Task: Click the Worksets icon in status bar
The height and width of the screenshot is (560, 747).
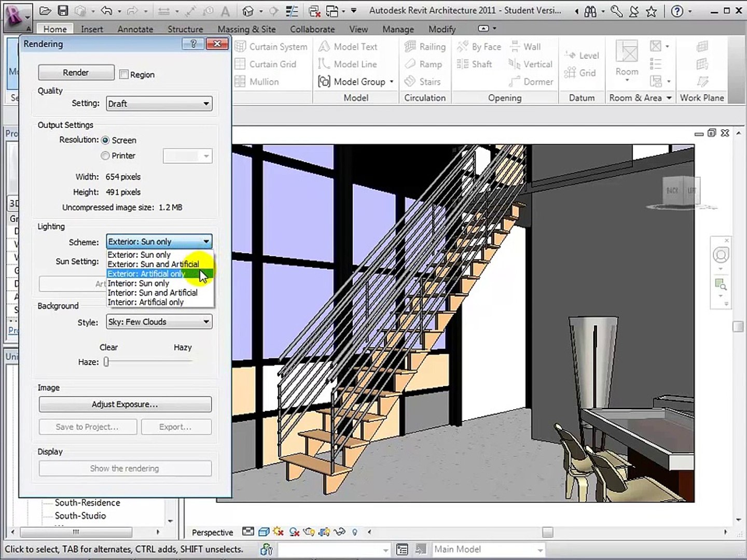Action: tap(266, 550)
